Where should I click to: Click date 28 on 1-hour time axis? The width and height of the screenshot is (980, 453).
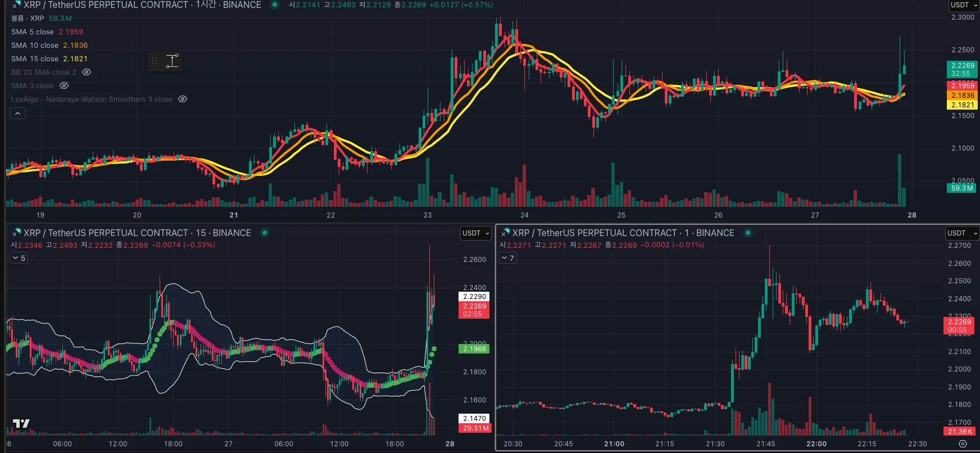(912, 215)
